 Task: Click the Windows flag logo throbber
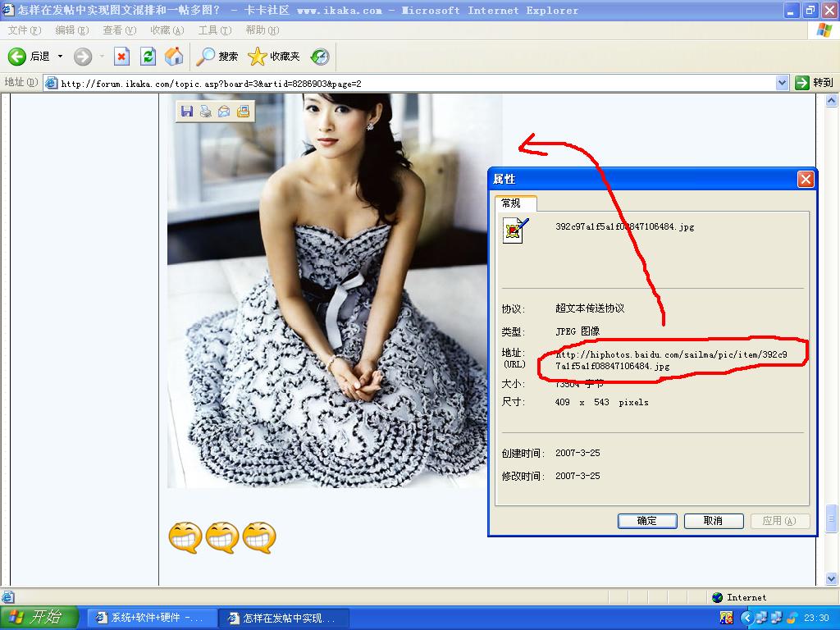point(824,30)
